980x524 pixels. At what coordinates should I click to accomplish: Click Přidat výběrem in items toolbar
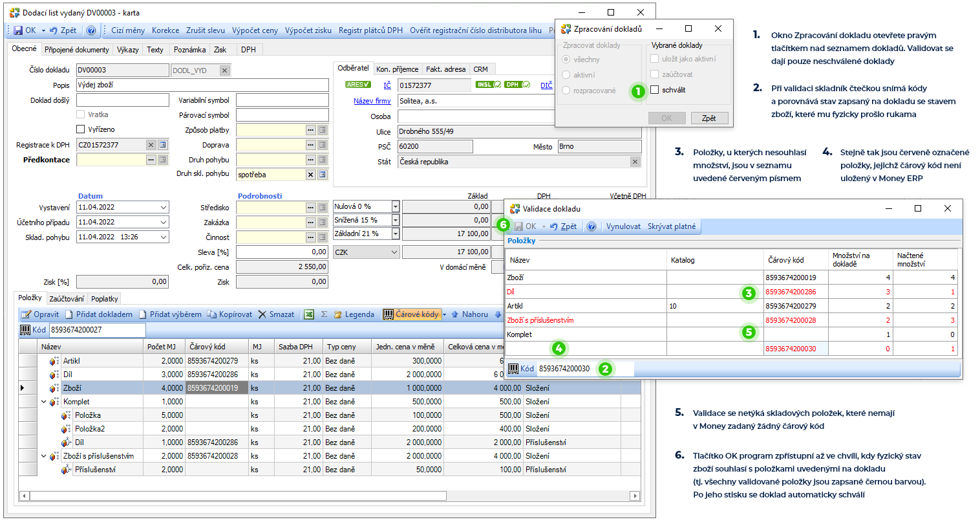[170, 314]
